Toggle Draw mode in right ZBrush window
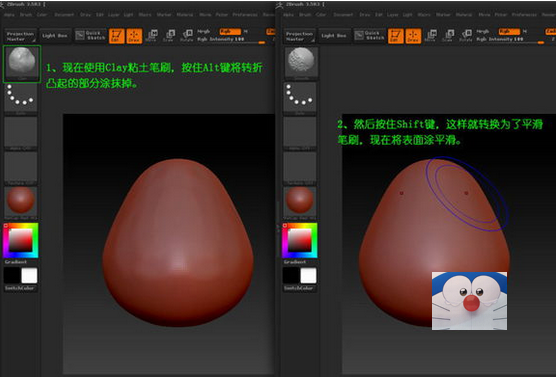 [413, 36]
